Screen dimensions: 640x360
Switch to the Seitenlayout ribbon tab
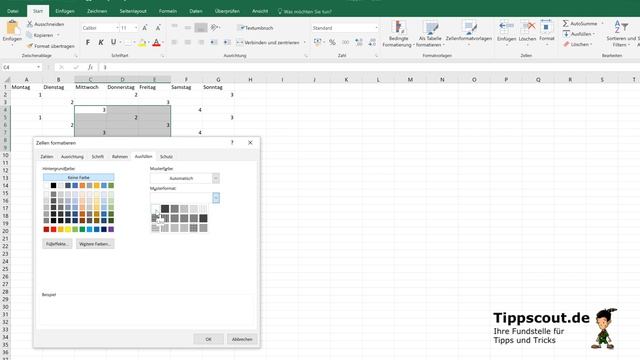pyautogui.click(x=133, y=11)
